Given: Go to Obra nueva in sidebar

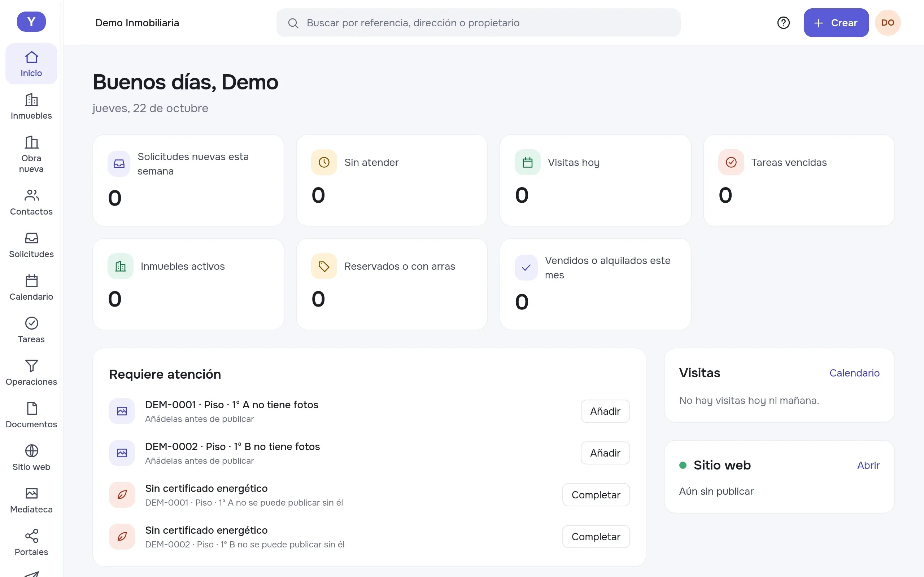Looking at the screenshot, I should 31,155.
